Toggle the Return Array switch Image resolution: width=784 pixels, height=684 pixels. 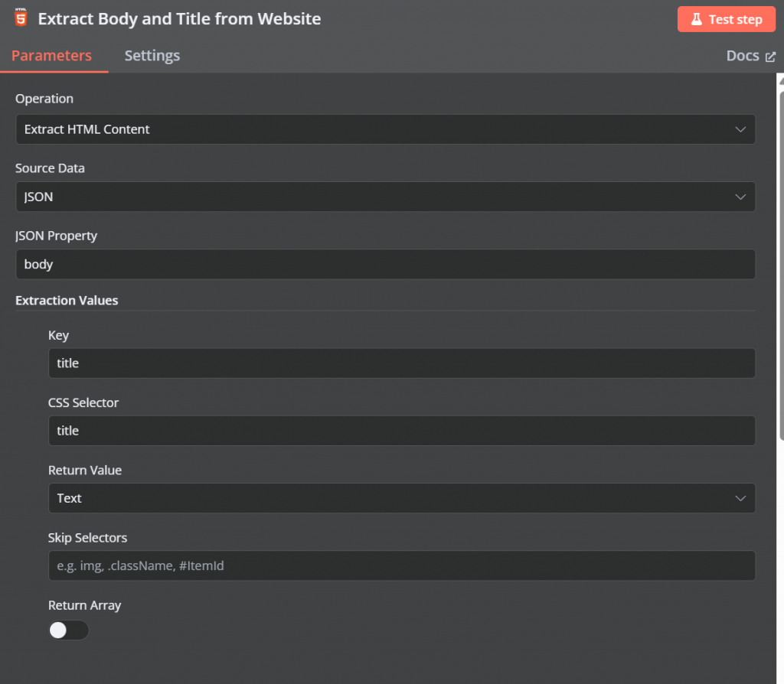tap(68, 630)
